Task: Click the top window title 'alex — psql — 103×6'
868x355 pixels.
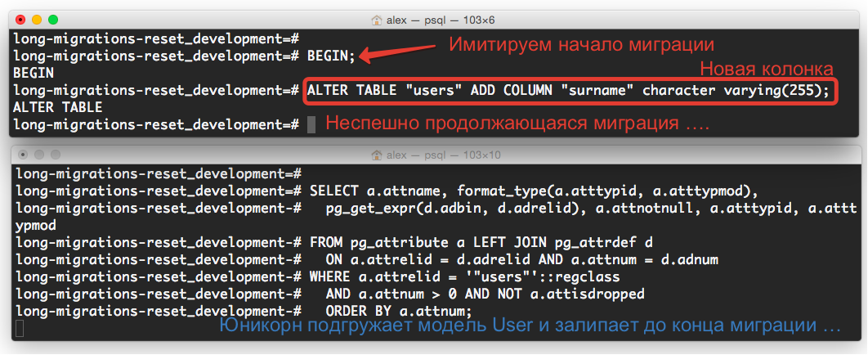Action: [x=441, y=20]
